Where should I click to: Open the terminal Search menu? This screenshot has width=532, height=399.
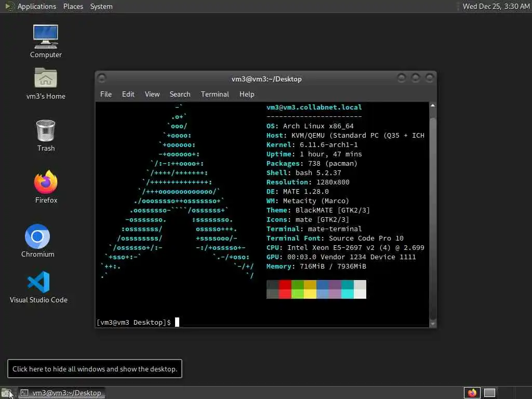(180, 94)
